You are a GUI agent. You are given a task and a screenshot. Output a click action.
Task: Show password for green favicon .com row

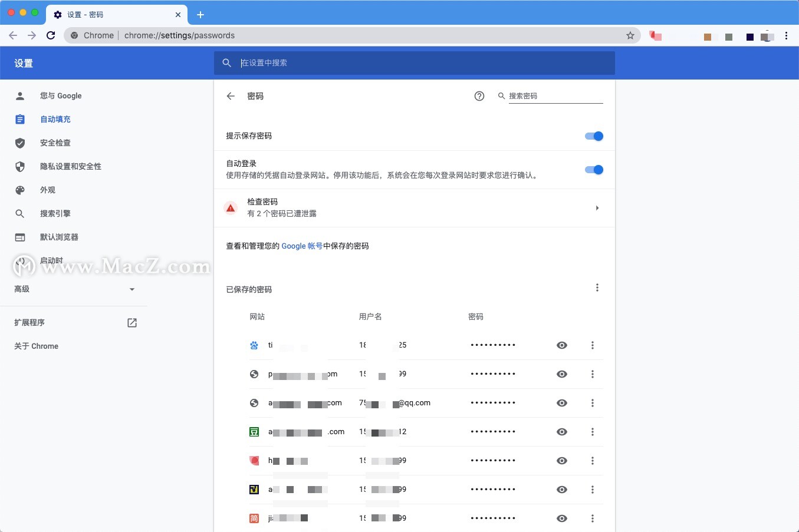562,432
